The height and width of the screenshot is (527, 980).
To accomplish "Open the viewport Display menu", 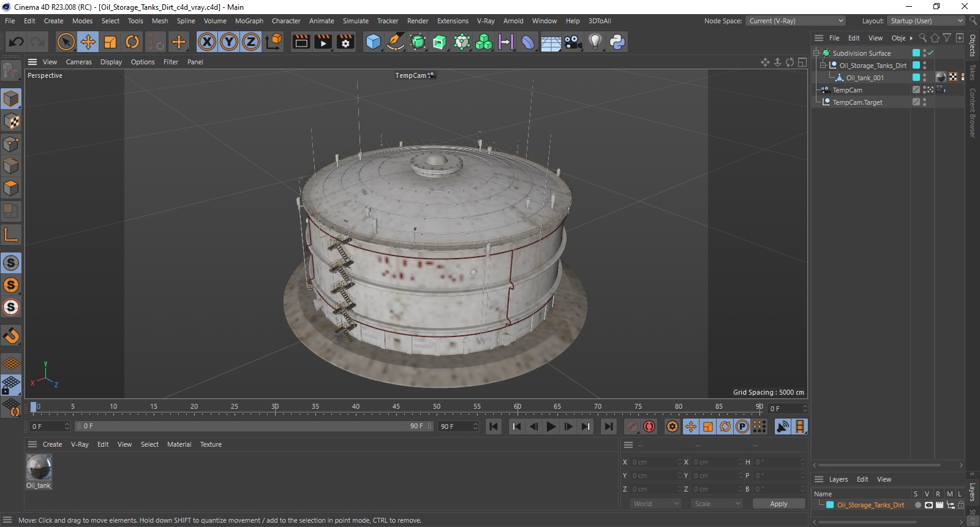I will (x=111, y=62).
